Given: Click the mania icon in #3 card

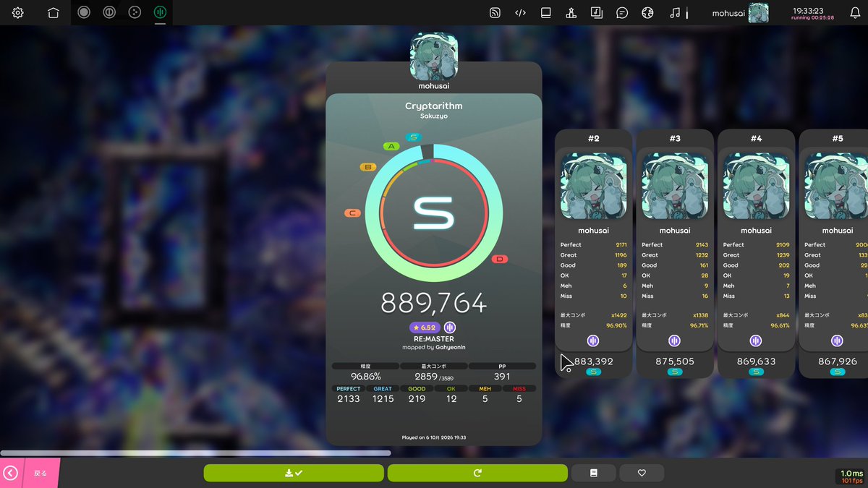Looking at the screenshot, I should click(675, 341).
